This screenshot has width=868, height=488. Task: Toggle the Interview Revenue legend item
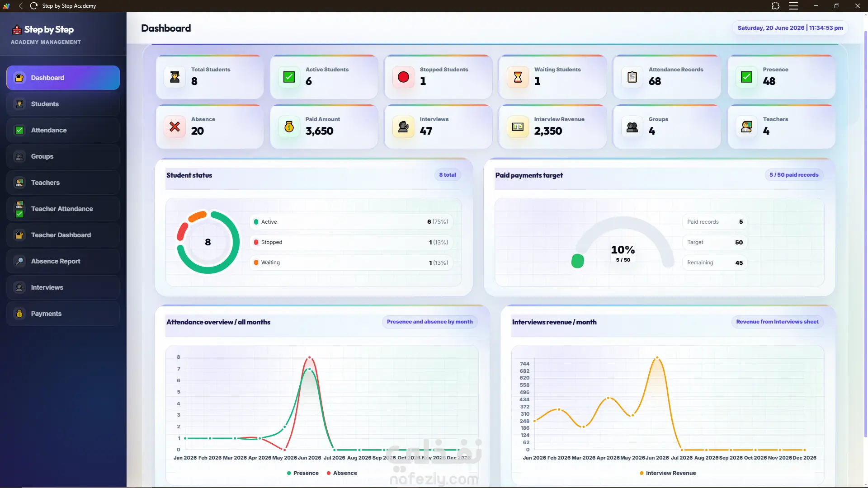(668, 473)
